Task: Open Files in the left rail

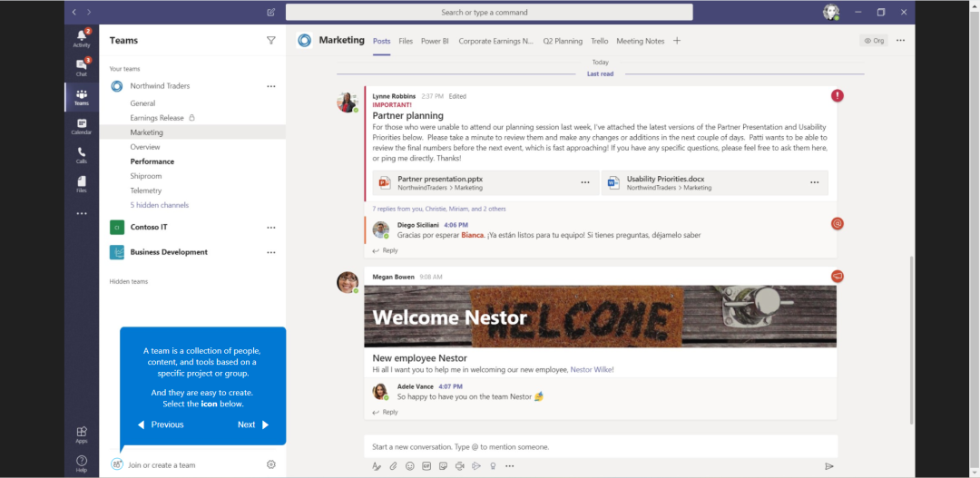Action: (x=82, y=184)
